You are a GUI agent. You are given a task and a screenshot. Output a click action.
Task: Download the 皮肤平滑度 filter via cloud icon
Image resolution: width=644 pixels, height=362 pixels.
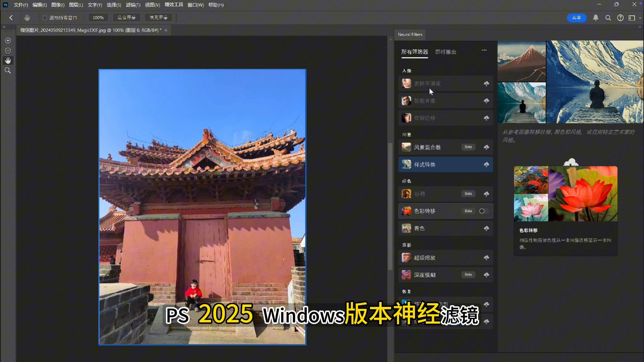[x=486, y=83]
